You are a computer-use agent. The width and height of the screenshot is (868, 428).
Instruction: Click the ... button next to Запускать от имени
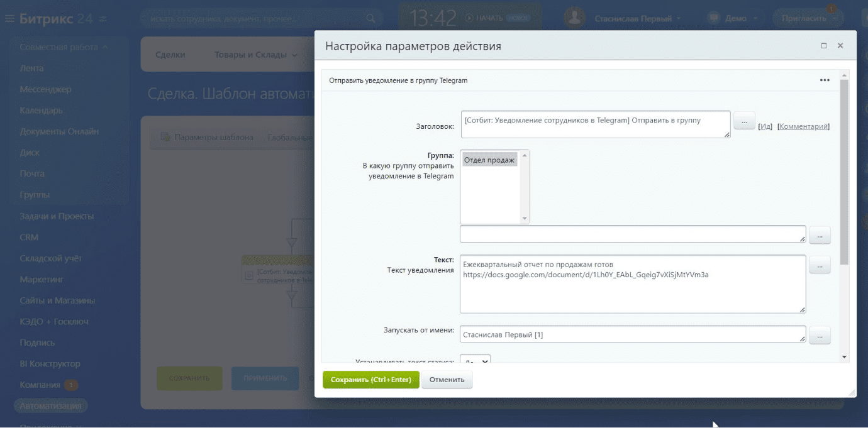820,336
